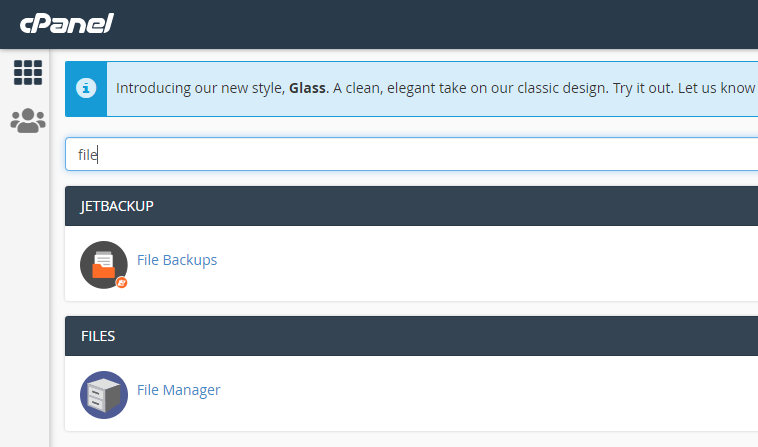Click the bold "Glass" word in banner
This screenshot has height=447, width=758.
coord(308,88)
